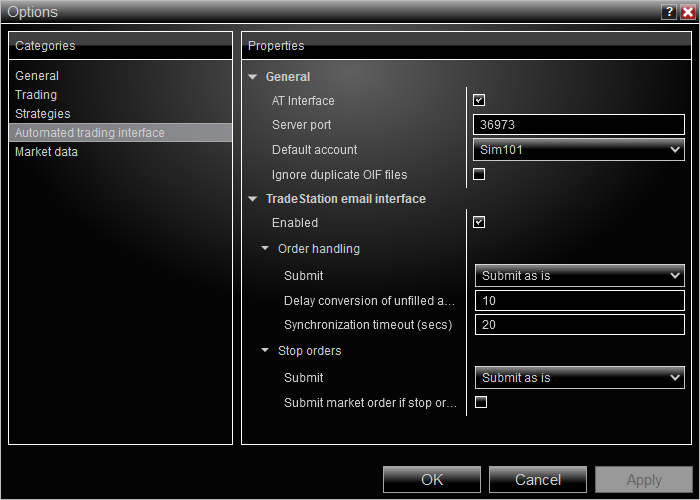Select Automated trading interface category
This screenshot has width=700, height=500.
pos(121,133)
